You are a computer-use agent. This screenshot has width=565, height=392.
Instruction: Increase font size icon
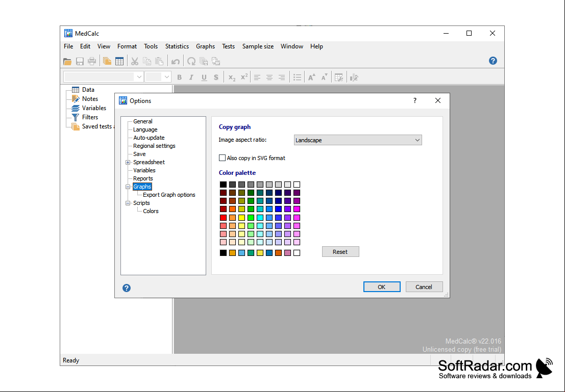click(312, 77)
